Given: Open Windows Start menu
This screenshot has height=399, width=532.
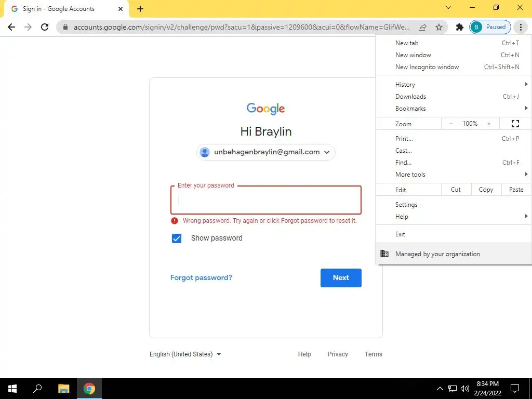Looking at the screenshot, I should point(12,389).
